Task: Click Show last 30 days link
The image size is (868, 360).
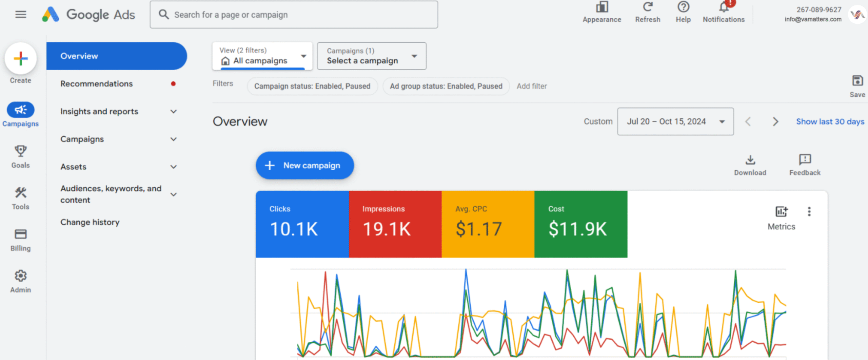Action: (x=830, y=121)
